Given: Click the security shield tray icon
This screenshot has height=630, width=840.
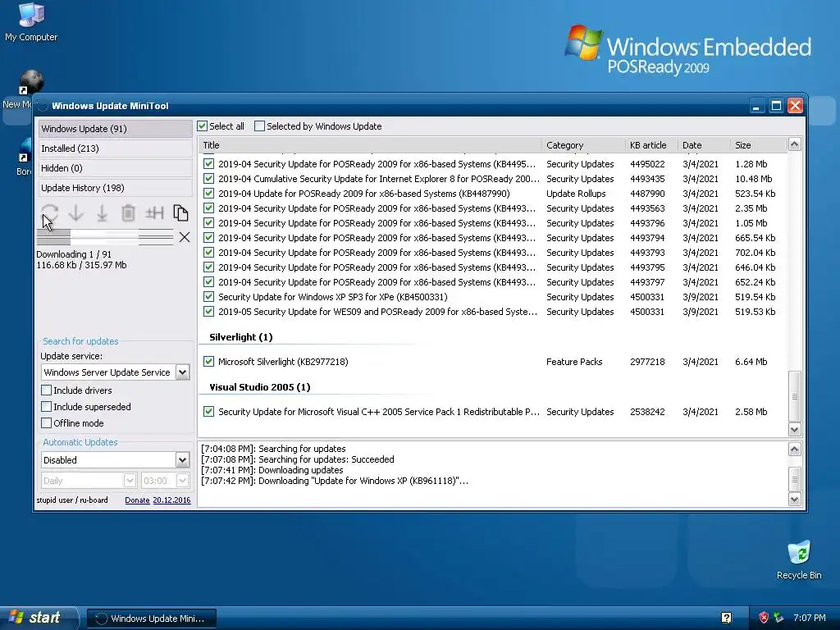Looking at the screenshot, I should click(764, 618).
